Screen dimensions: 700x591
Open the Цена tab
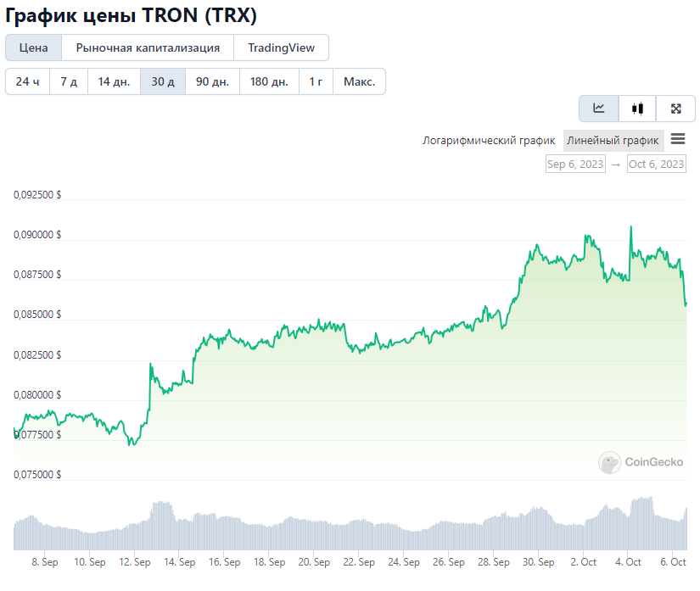[33, 47]
